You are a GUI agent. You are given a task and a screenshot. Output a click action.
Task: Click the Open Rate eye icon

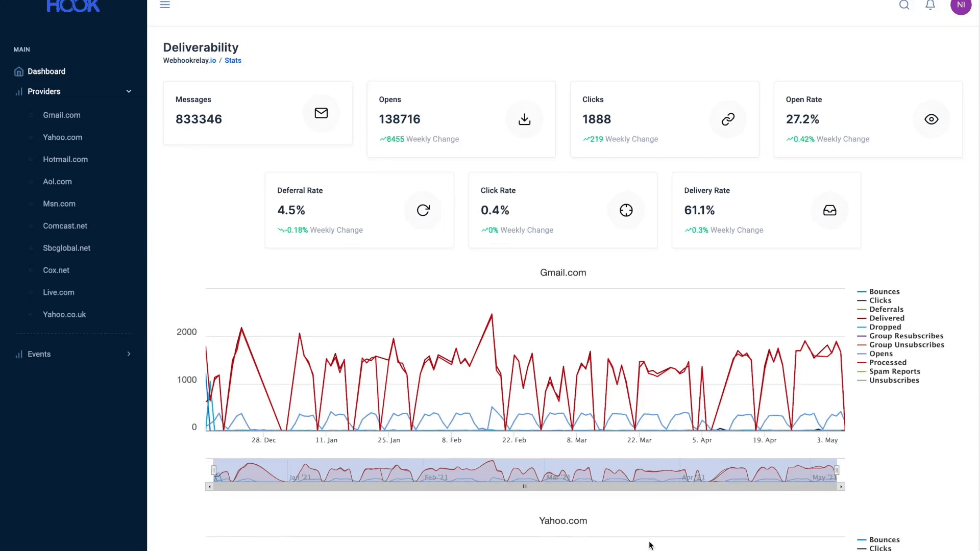point(931,119)
